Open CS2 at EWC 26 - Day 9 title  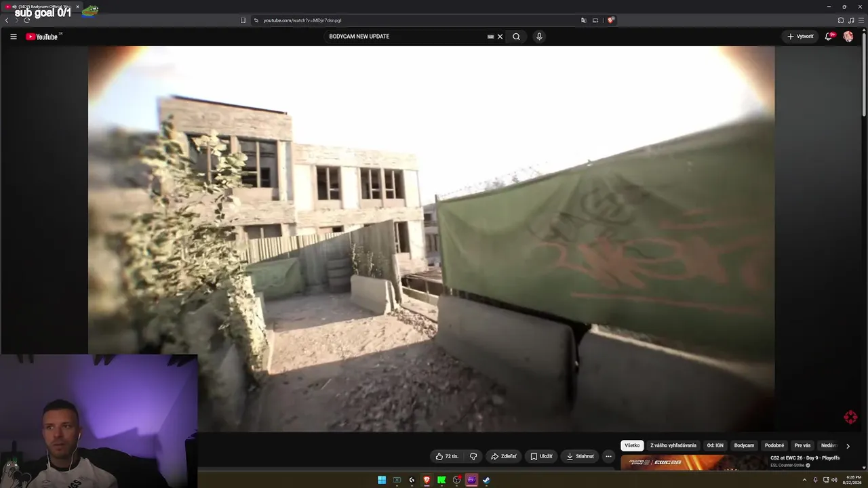[x=805, y=458]
